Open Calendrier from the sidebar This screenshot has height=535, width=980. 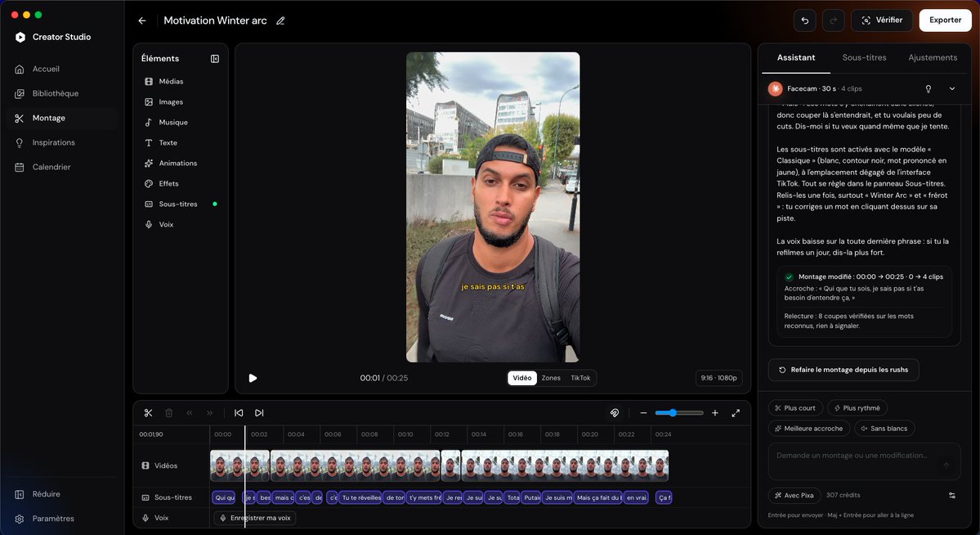coord(62,167)
